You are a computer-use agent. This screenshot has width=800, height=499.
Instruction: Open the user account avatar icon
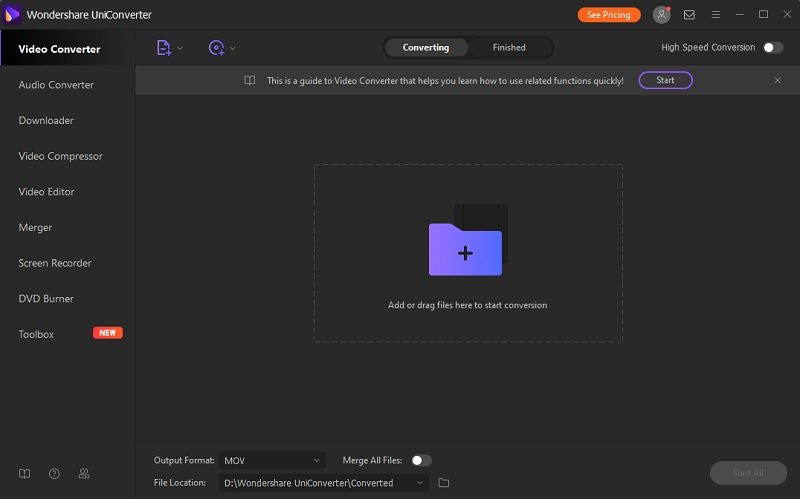click(662, 15)
